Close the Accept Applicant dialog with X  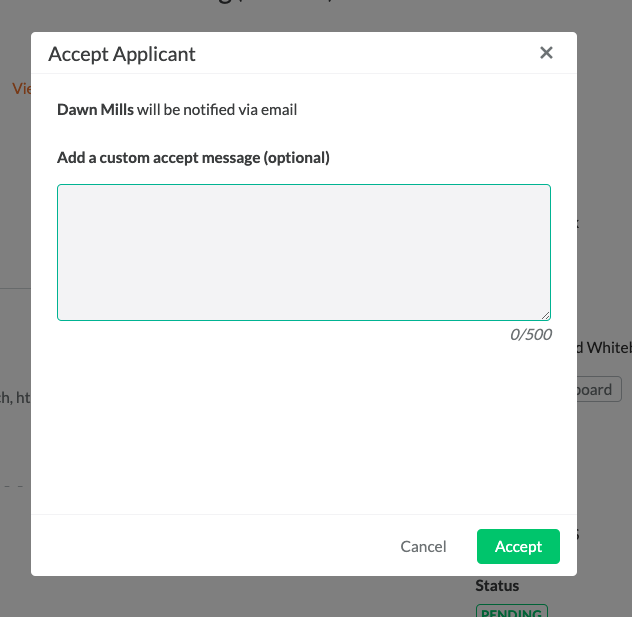point(546,53)
